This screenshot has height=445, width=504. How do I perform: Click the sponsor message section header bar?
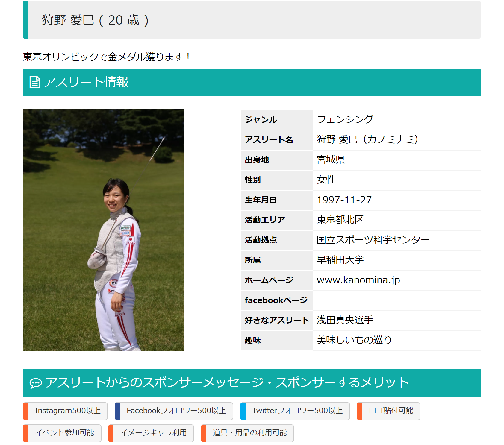coord(252,383)
